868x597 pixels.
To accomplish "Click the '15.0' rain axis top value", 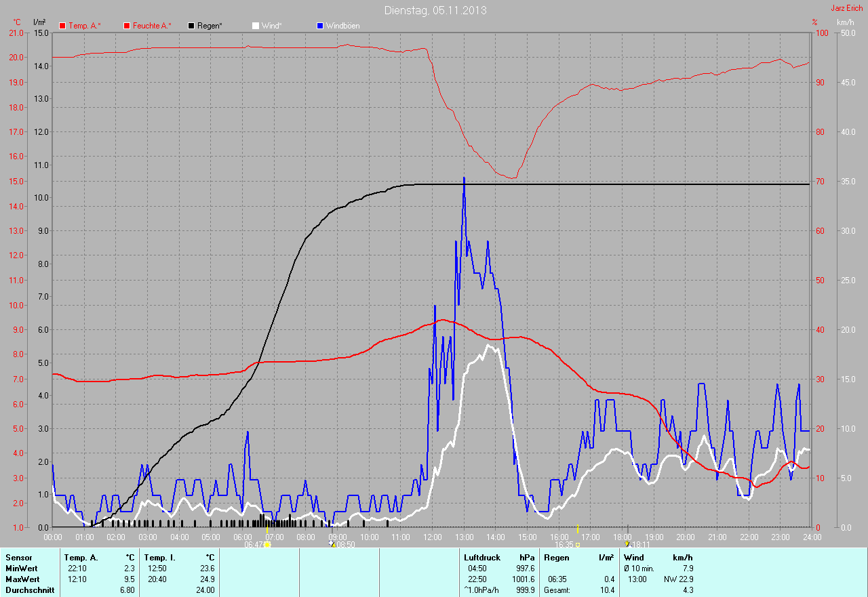I will [x=40, y=33].
